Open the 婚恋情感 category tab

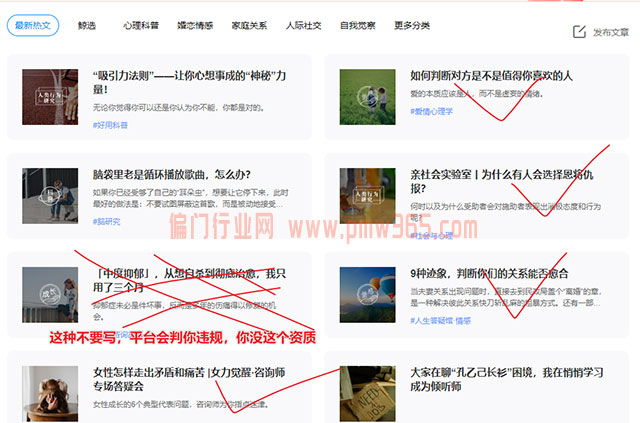195,25
